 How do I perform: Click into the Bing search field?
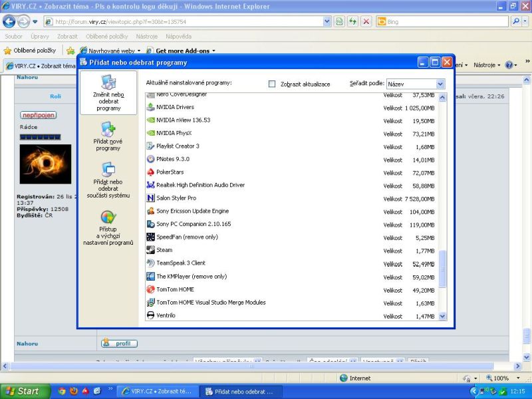442,22
